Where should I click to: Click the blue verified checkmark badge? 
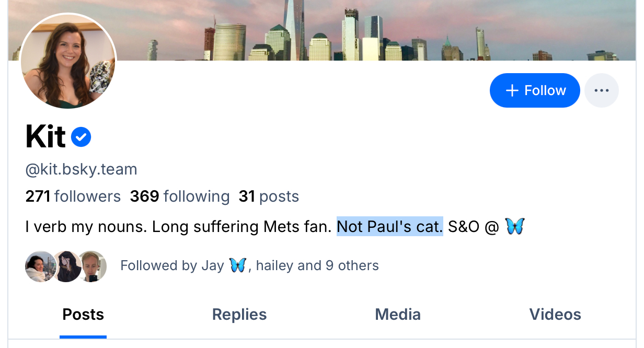81,137
